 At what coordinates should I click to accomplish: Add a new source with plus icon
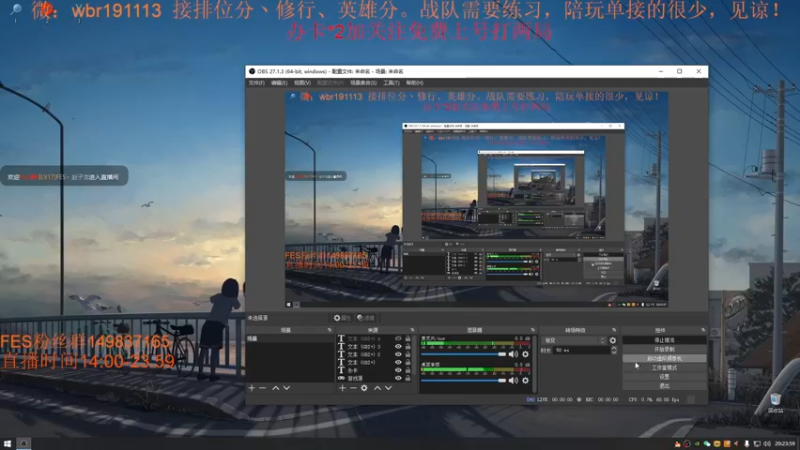coord(342,388)
